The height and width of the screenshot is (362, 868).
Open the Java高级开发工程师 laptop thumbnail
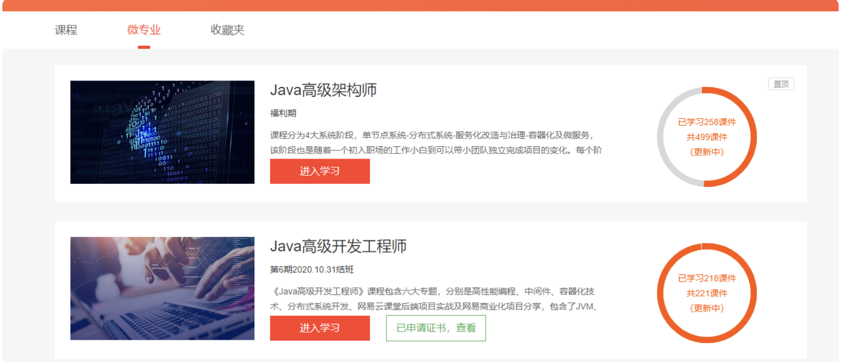pyautogui.click(x=162, y=289)
